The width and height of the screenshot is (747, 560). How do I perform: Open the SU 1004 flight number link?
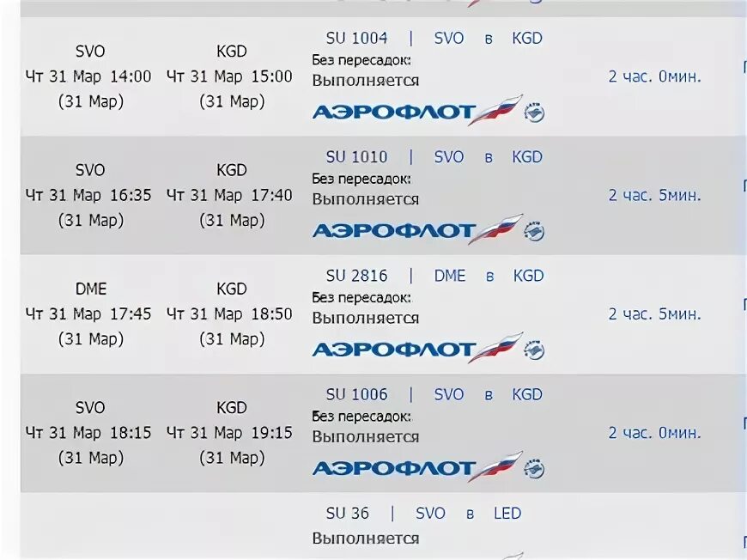click(357, 38)
